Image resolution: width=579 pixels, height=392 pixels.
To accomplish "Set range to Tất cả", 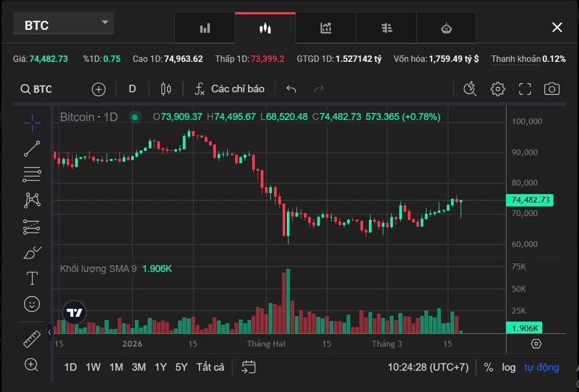I will point(210,367).
